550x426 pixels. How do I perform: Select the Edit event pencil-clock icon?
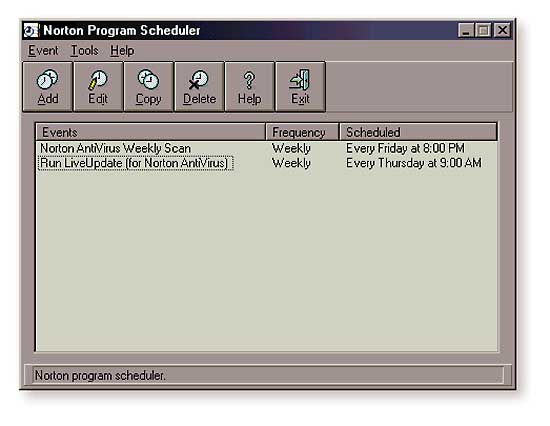[98, 80]
